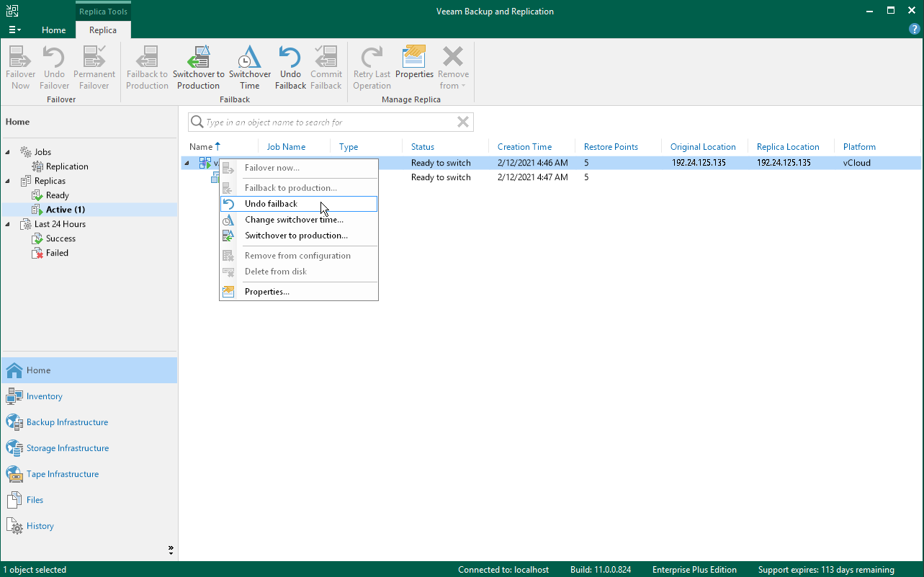Expand the navigation pane options chevron

click(171, 550)
